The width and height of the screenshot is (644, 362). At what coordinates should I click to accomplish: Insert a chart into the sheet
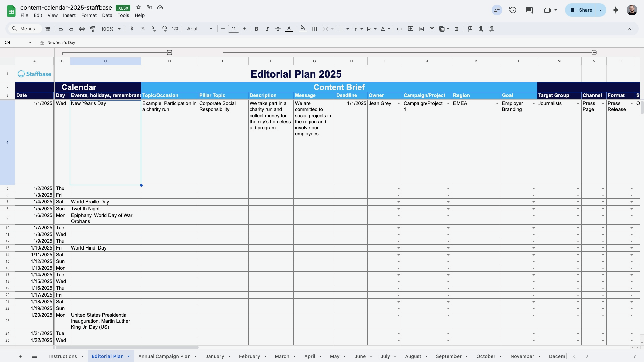(x=421, y=29)
